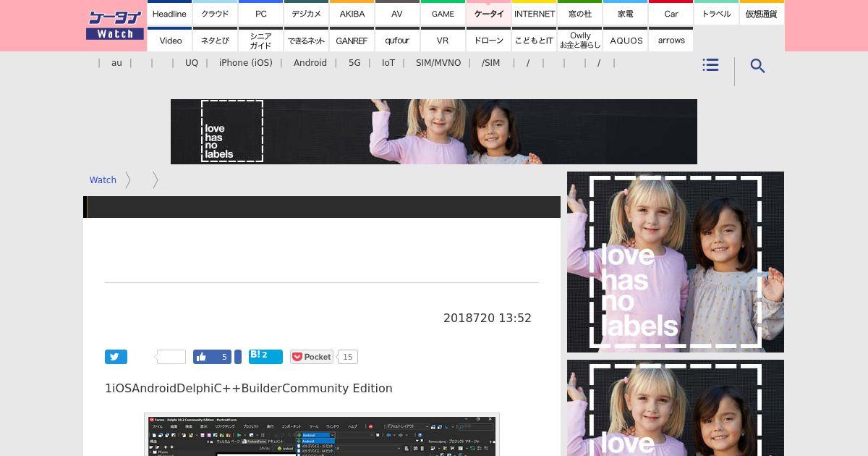Open the AQUOS tab
The height and width of the screenshot is (456, 868).
625,40
